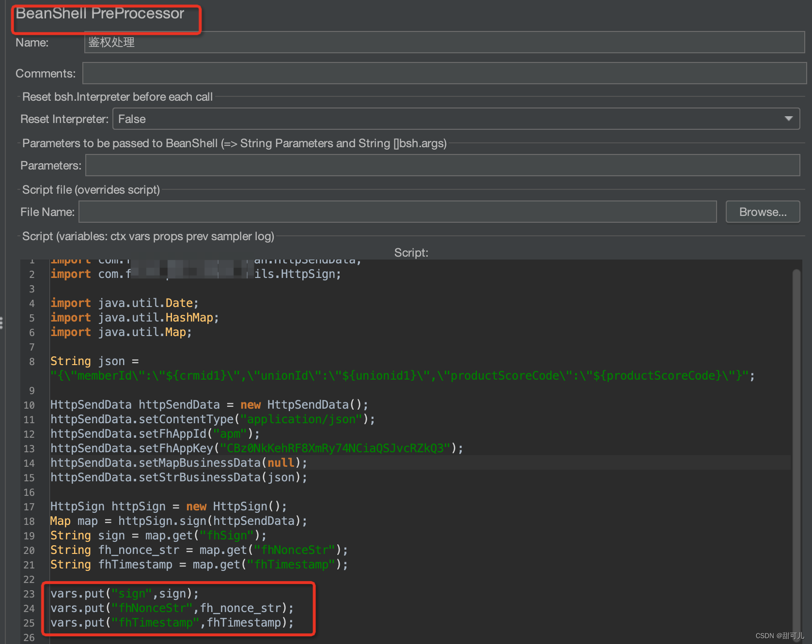This screenshot has height=644, width=812.
Task: Click the line 'String json ='
Action: [x=94, y=361]
